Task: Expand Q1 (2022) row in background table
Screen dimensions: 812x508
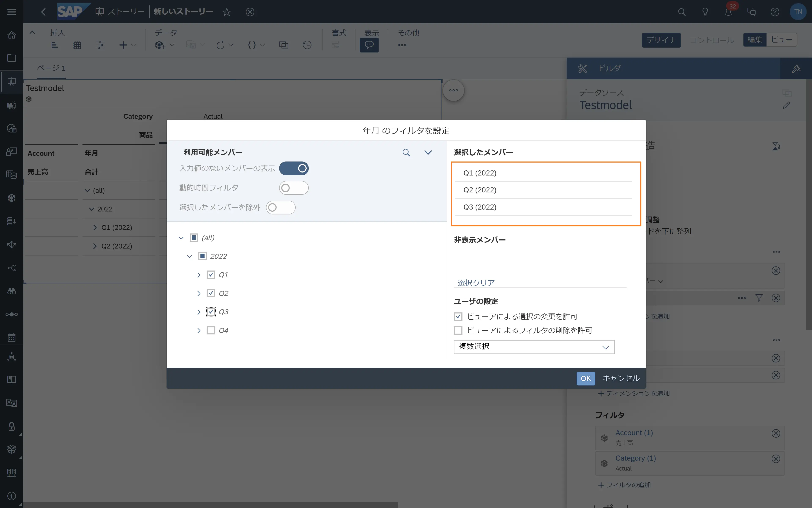Action: pyautogui.click(x=95, y=228)
